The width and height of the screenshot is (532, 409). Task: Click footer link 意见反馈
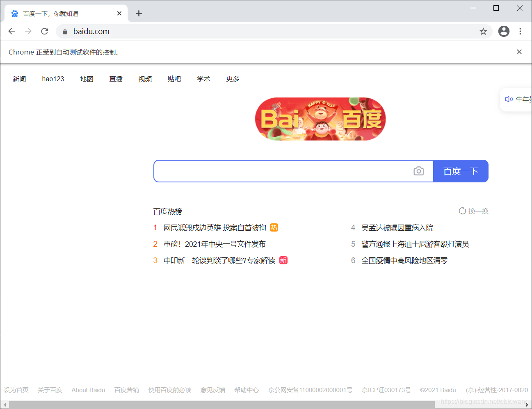coord(213,390)
